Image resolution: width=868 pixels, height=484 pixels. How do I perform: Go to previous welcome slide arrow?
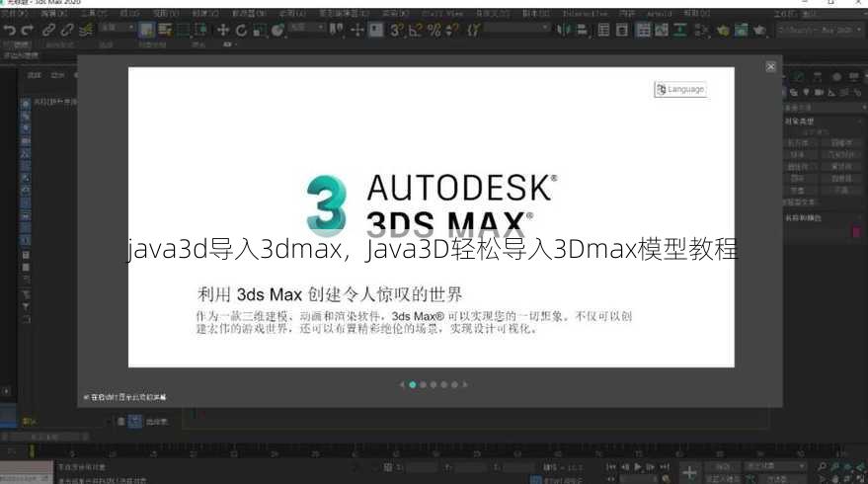(x=402, y=384)
